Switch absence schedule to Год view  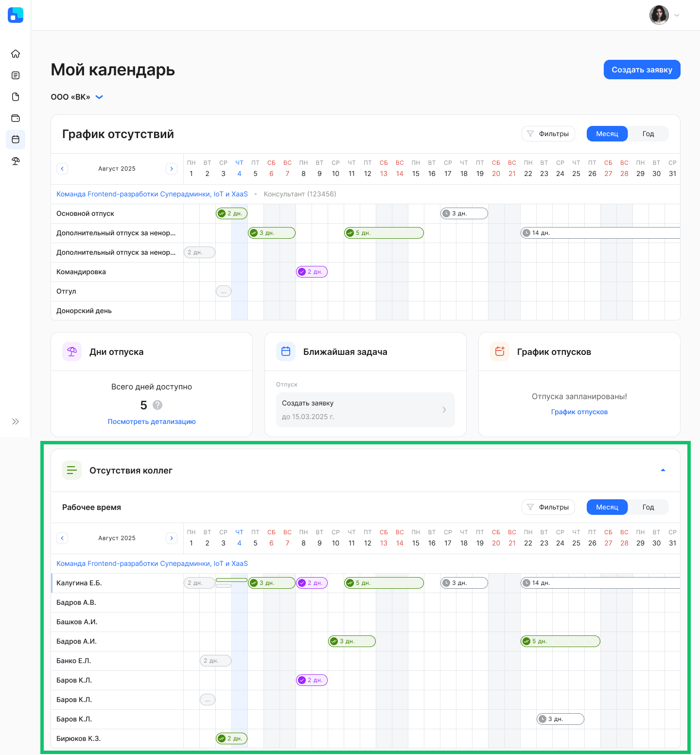click(x=648, y=134)
